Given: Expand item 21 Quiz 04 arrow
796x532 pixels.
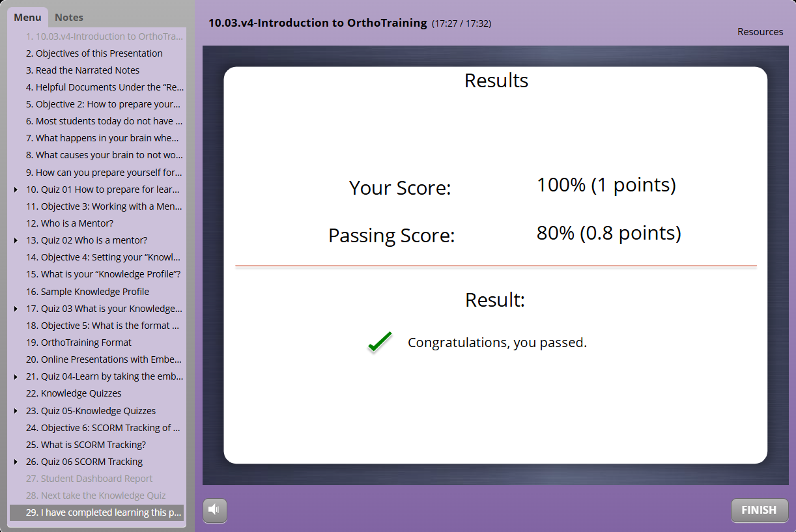Looking at the screenshot, I should (16, 376).
